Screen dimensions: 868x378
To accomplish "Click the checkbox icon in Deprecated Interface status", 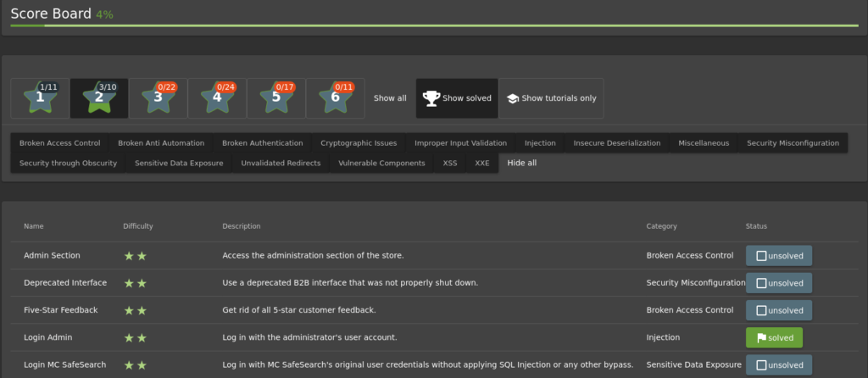I will click(x=761, y=283).
